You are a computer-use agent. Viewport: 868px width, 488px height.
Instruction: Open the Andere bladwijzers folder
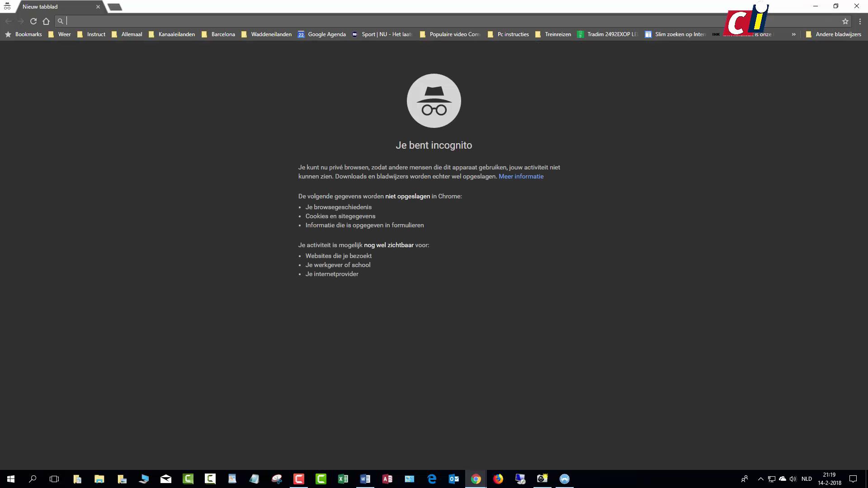834,34
